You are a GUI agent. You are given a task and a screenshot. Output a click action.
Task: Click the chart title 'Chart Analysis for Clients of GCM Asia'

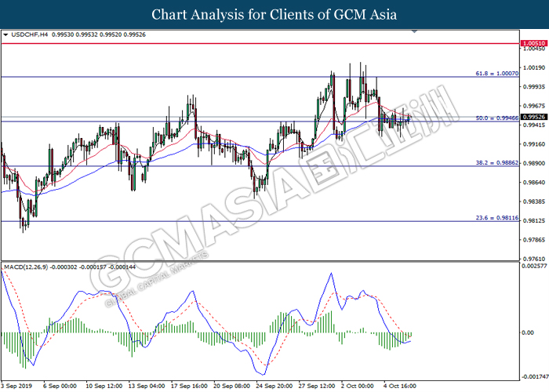point(274,15)
